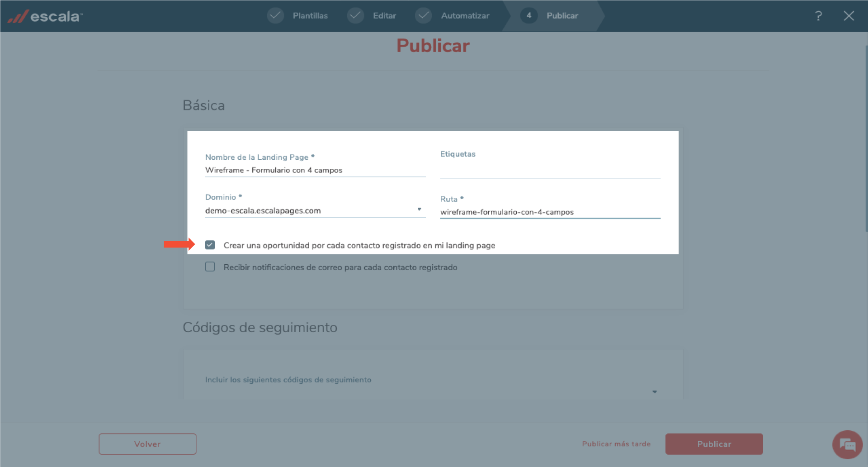Open the live chat bubble icon
Image resolution: width=868 pixels, height=467 pixels.
(x=847, y=444)
